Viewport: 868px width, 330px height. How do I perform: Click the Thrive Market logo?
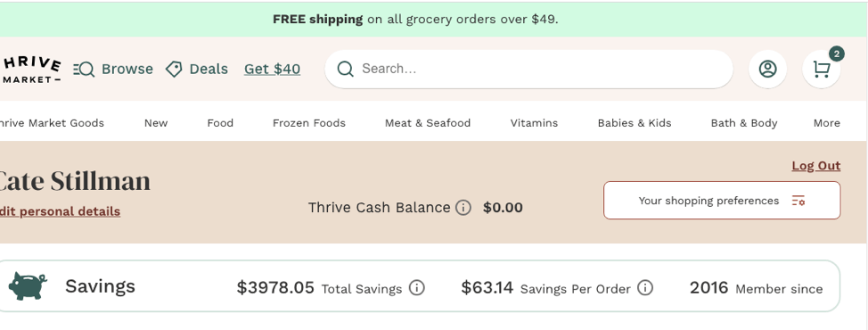coord(30,70)
